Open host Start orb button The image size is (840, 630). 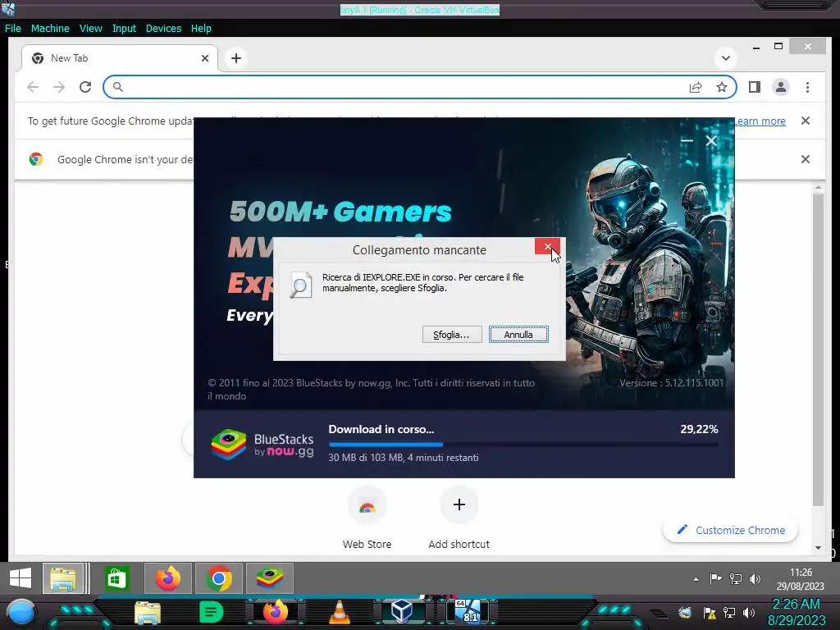click(22, 613)
